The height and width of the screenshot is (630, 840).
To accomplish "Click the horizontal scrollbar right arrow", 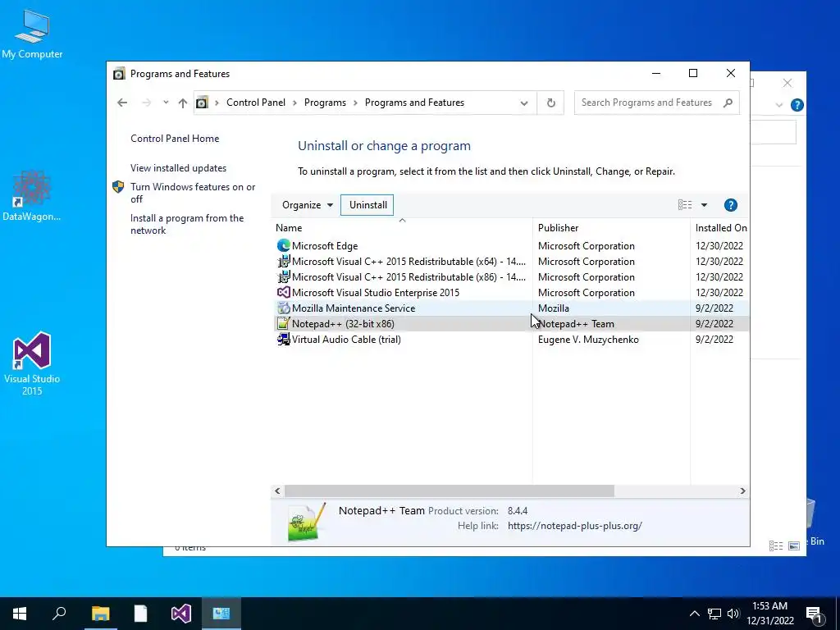I will click(742, 491).
